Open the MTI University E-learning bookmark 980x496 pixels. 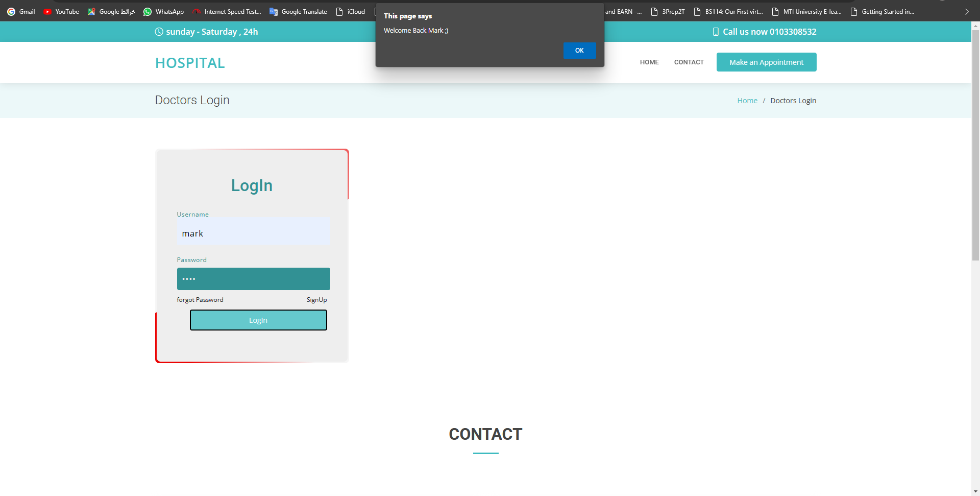pos(807,11)
